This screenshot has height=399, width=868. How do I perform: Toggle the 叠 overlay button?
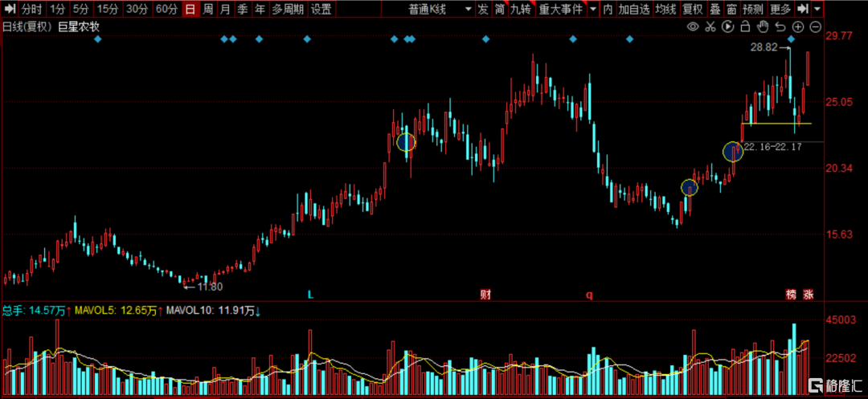pyautogui.click(x=714, y=9)
